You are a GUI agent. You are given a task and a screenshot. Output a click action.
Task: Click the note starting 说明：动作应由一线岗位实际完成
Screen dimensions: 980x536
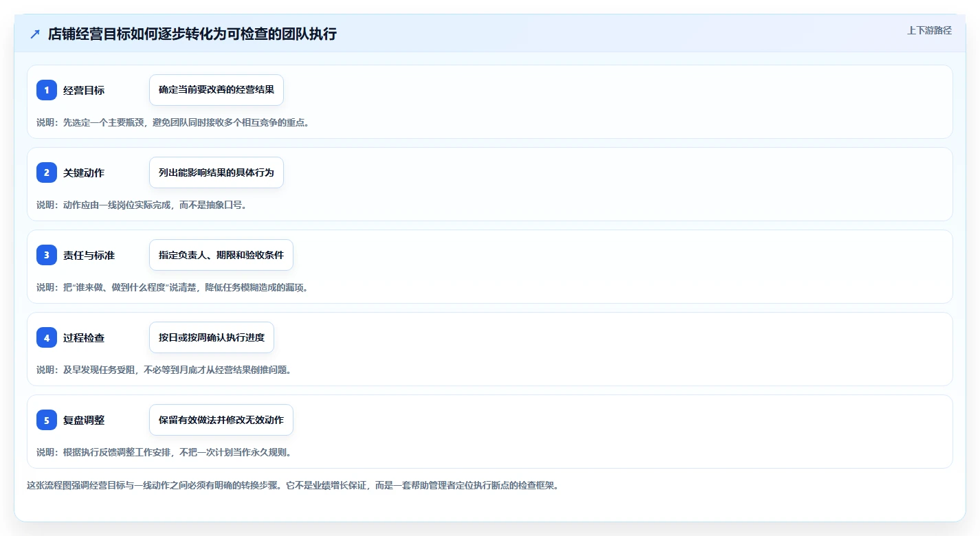142,205
